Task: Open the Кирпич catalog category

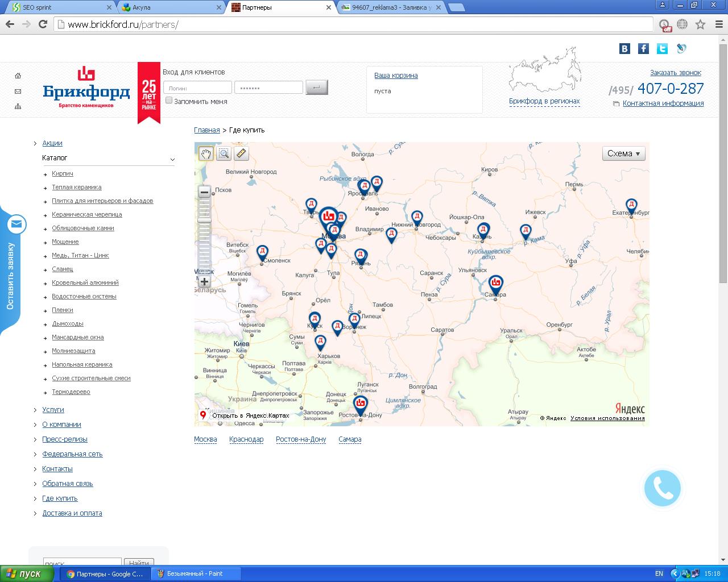Action: click(63, 173)
